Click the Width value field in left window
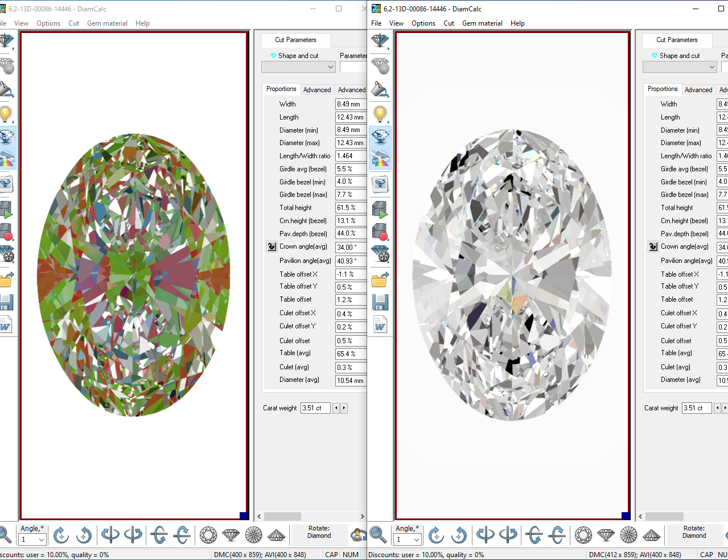This screenshot has height=560, width=728. tap(351, 104)
